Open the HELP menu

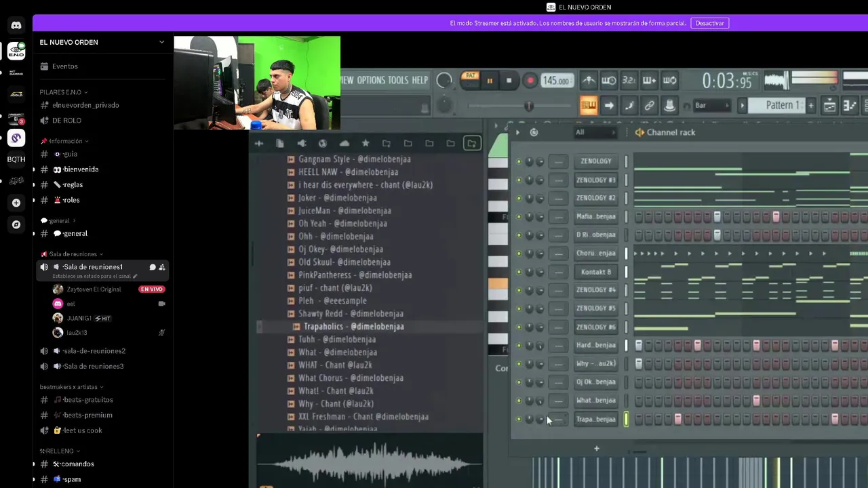420,80
